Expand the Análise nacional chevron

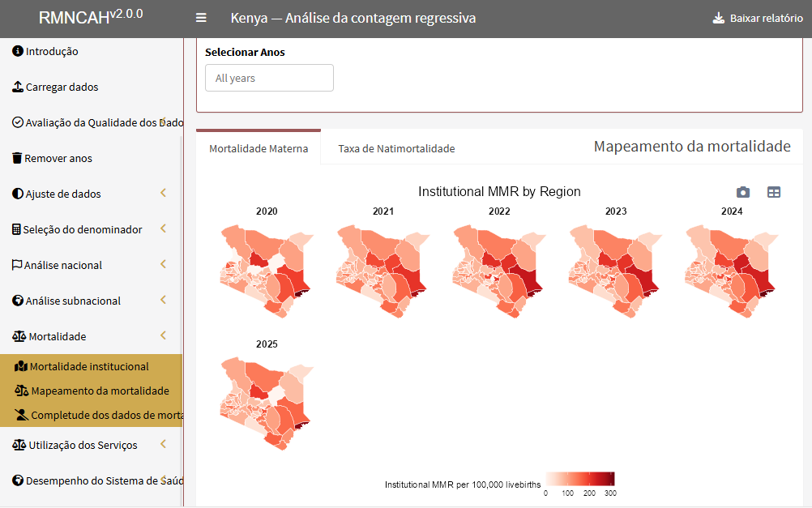click(163, 264)
